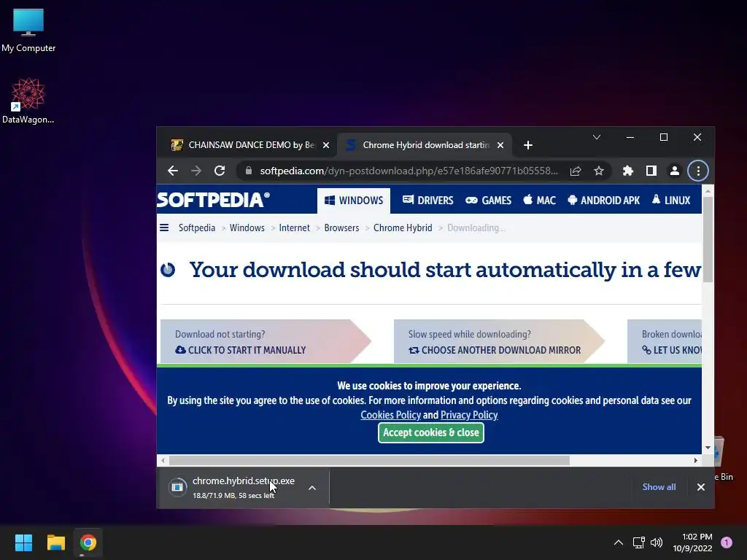Open the GAMES section
Image resolution: width=747 pixels, height=560 pixels.
point(488,201)
